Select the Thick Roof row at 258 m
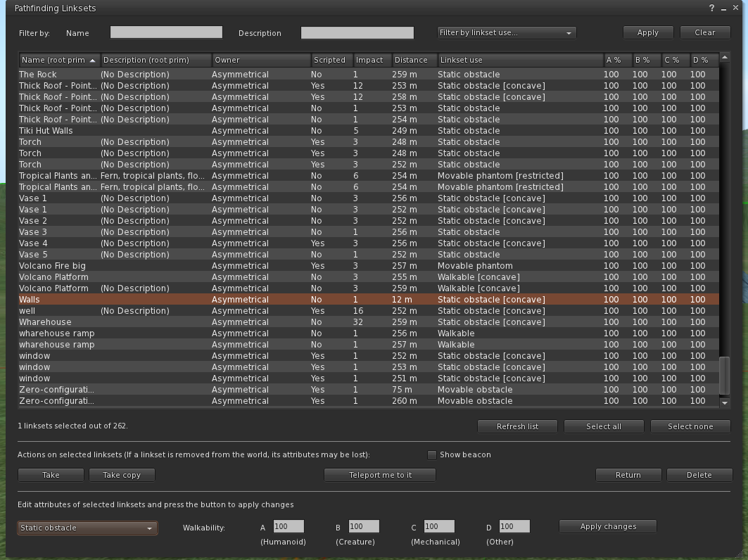 (368, 97)
